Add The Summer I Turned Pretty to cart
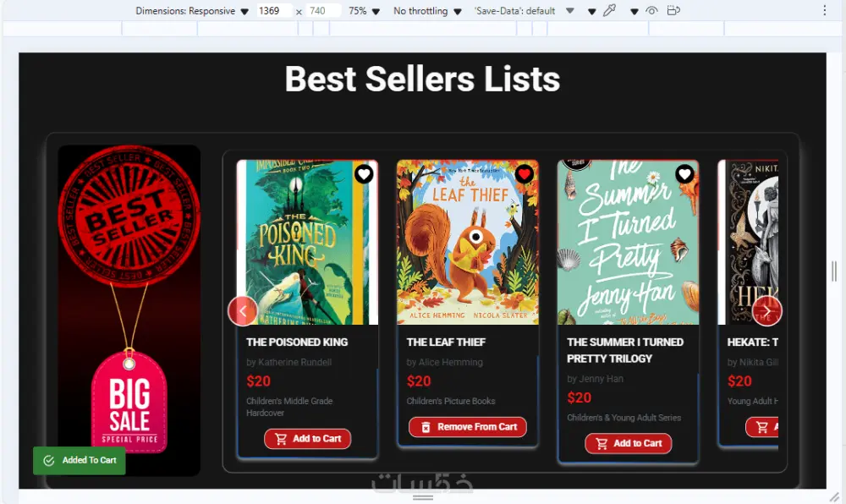 click(628, 443)
